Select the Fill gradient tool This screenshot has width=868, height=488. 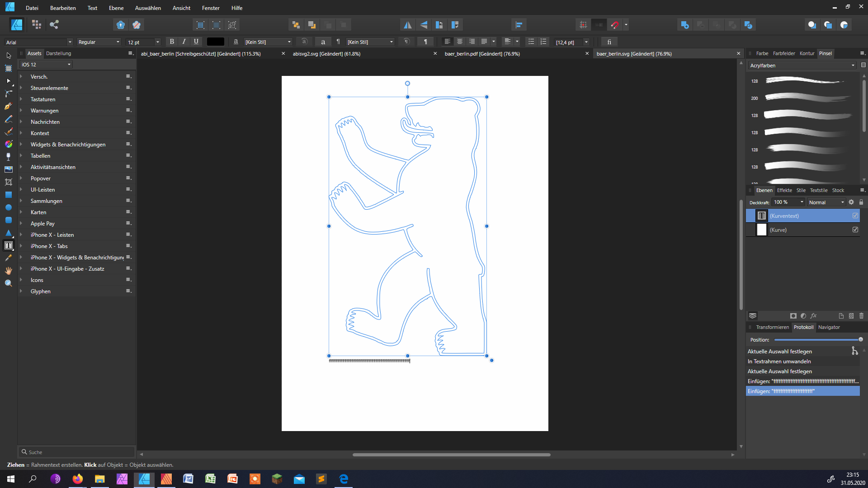(x=9, y=144)
